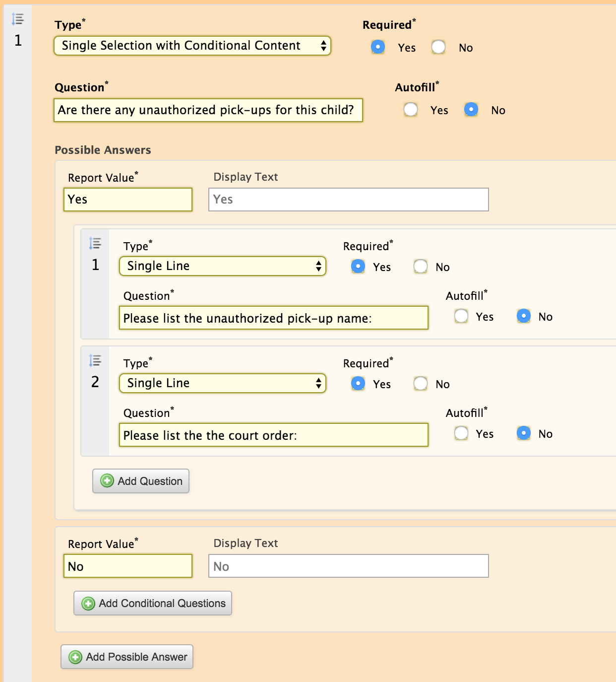Click the green plus icon on Add Question
The width and height of the screenshot is (616, 682).
coord(107,481)
